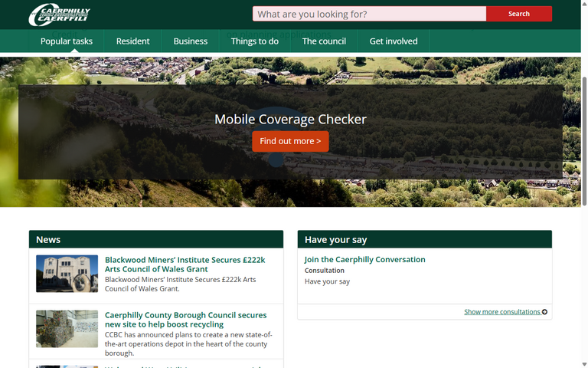Viewport: 588px width, 368px height.
Task: Click the Find out more button
Action: coord(290,141)
